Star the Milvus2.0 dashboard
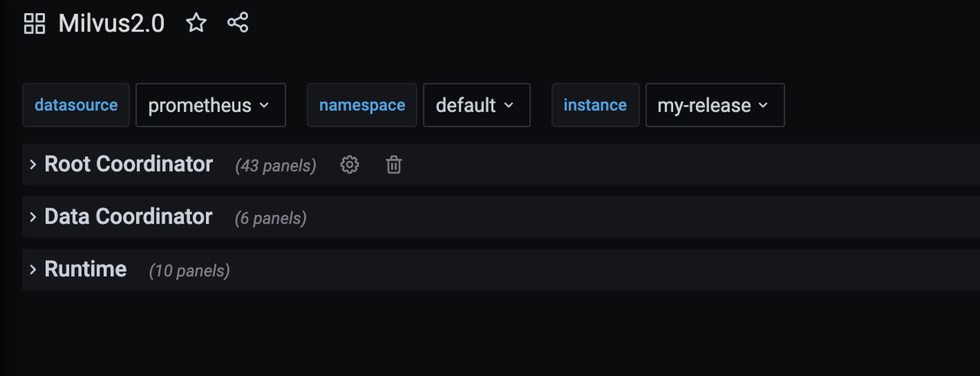This screenshot has width=980, height=376. 197,23
